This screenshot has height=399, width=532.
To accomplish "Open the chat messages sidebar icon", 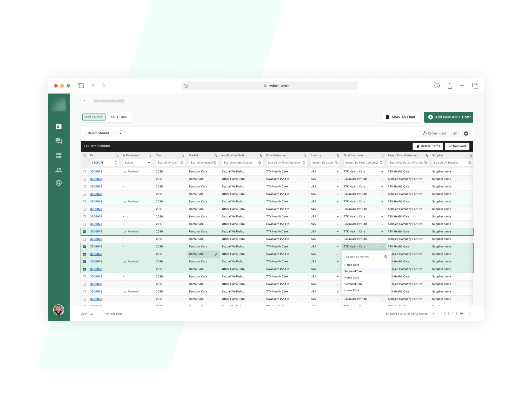I will click(x=59, y=141).
